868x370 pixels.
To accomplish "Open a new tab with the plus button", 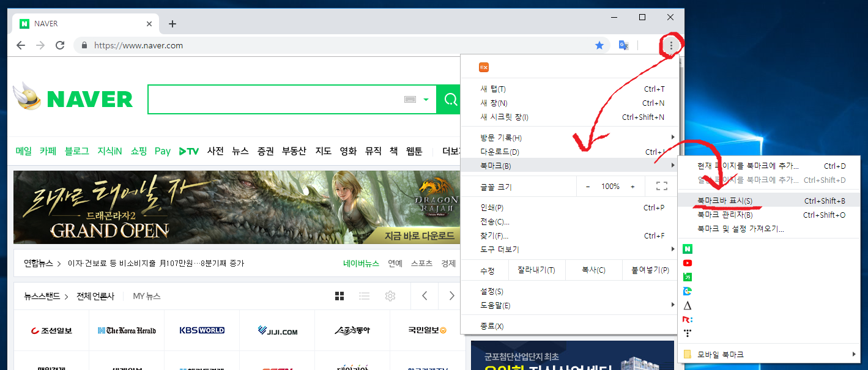I will (x=172, y=24).
